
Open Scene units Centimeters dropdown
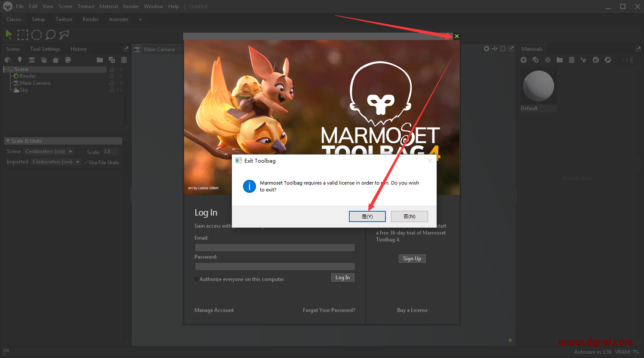(x=49, y=151)
